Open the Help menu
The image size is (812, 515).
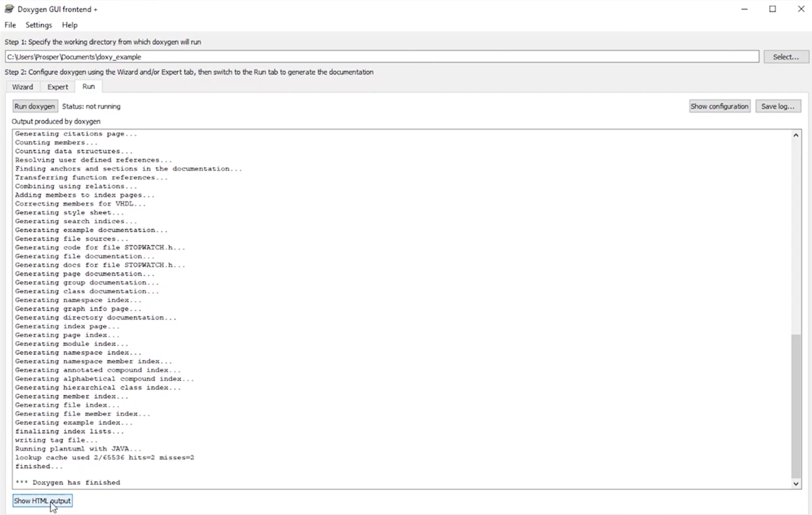click(x=70, y=25)
